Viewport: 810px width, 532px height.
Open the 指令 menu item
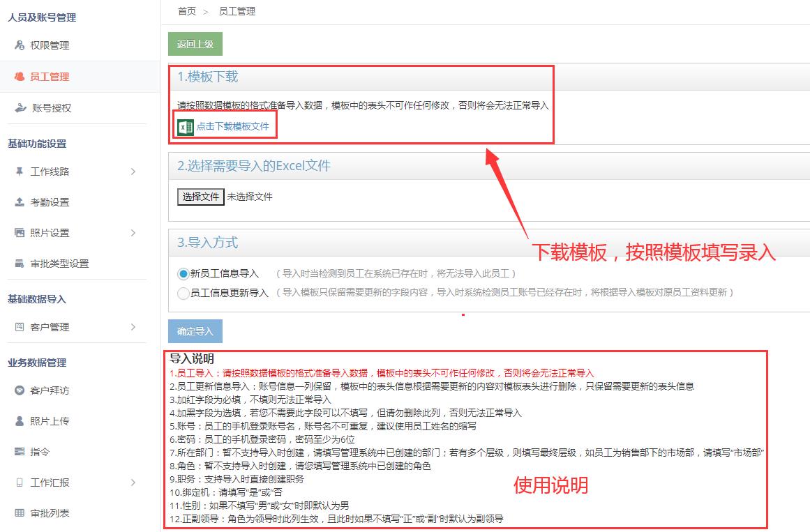pos(40,452)
